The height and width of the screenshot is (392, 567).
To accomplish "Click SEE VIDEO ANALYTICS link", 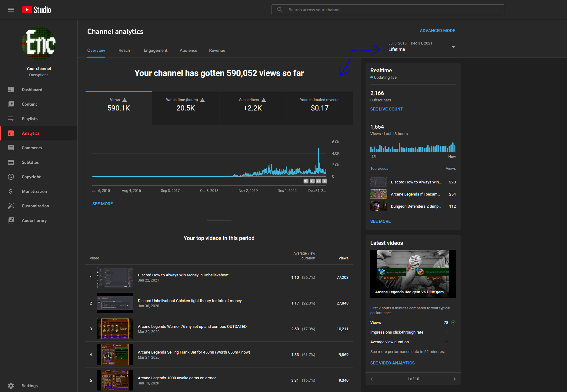I will pyautogui.click(x=392, y=363).
